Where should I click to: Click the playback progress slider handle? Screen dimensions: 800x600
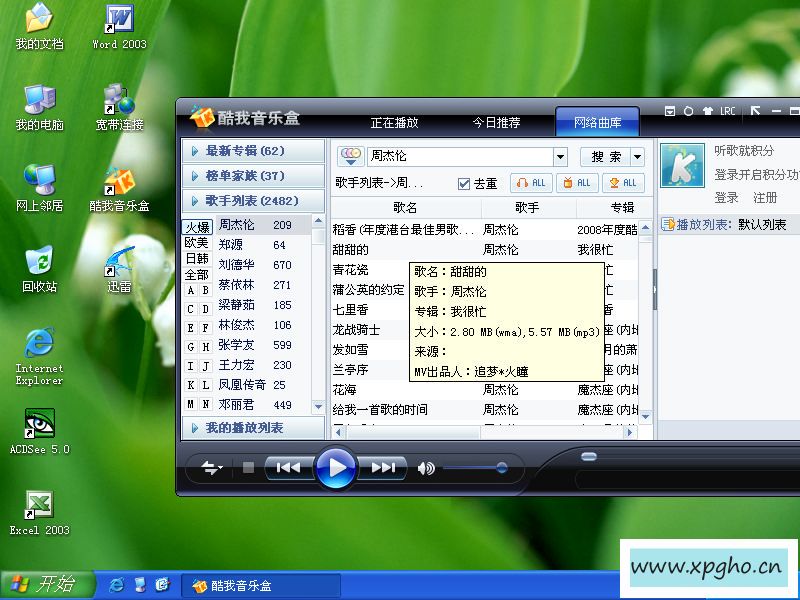[589, 457]
